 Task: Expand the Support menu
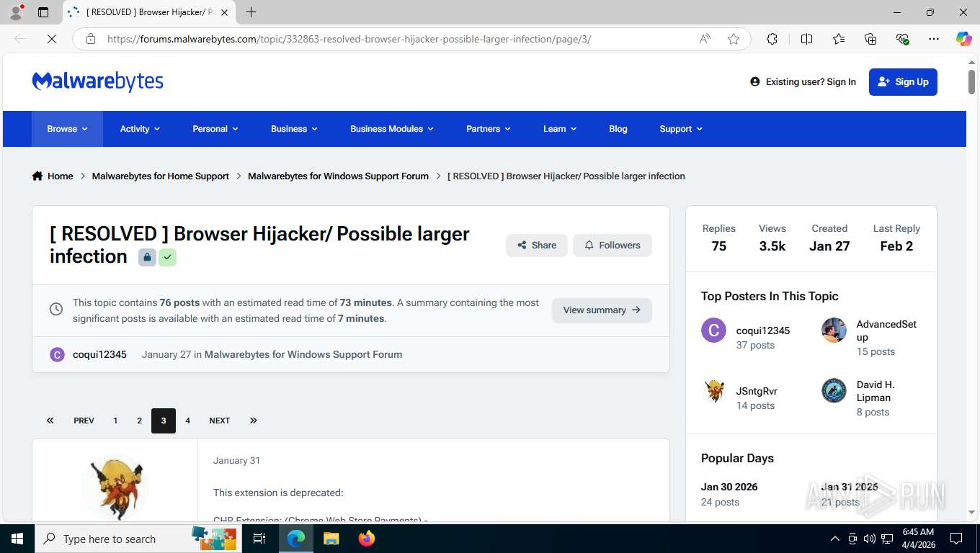point(681,129)
